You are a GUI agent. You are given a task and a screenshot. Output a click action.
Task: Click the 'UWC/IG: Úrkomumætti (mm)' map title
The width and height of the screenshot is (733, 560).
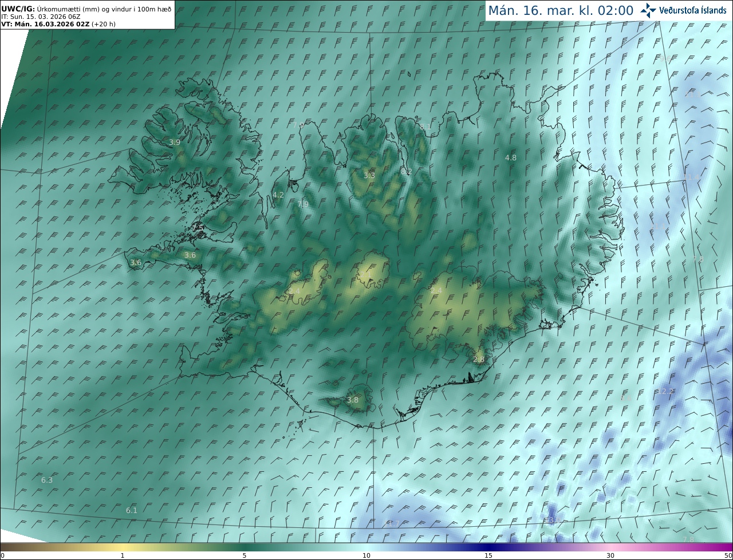86,9
